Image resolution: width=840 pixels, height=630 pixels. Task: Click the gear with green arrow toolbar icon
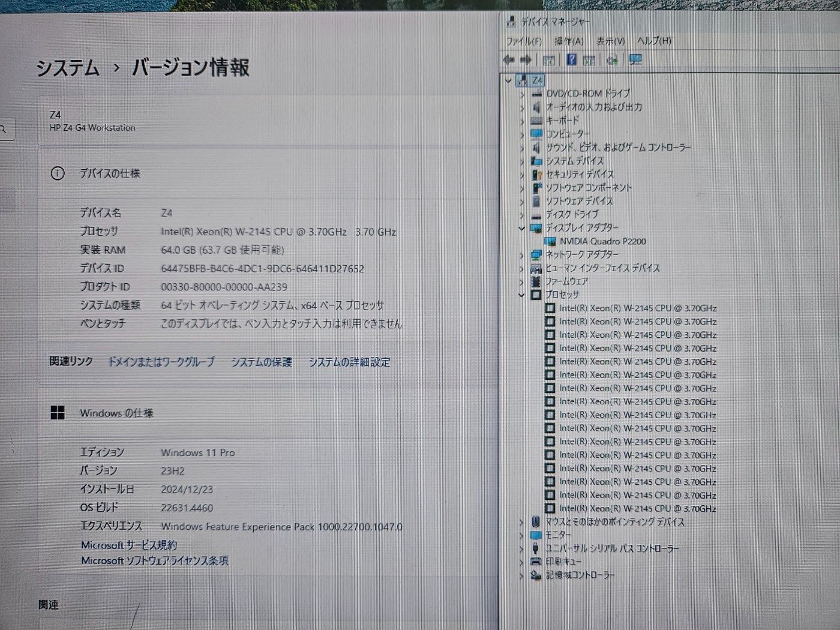tap(612, 60)
